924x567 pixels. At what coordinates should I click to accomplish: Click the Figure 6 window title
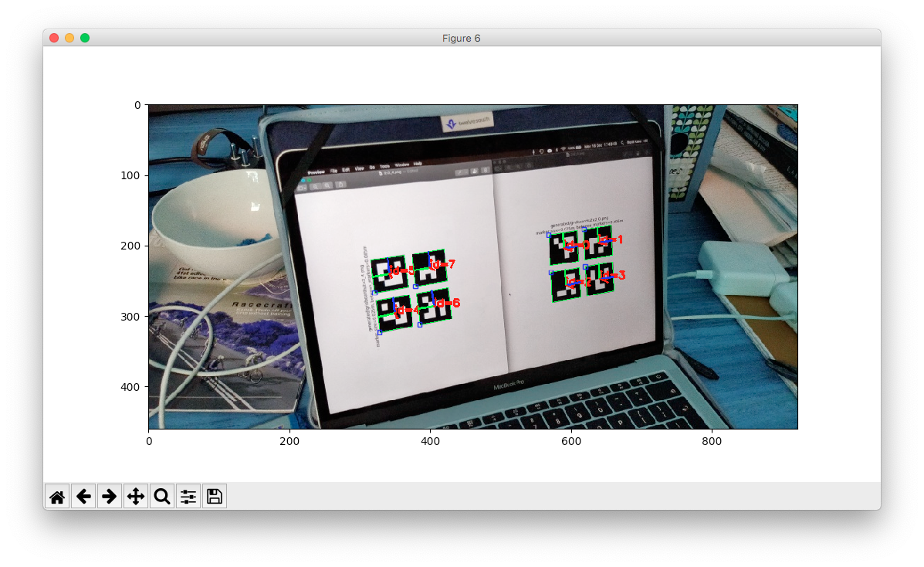click(x=462, y=39)
